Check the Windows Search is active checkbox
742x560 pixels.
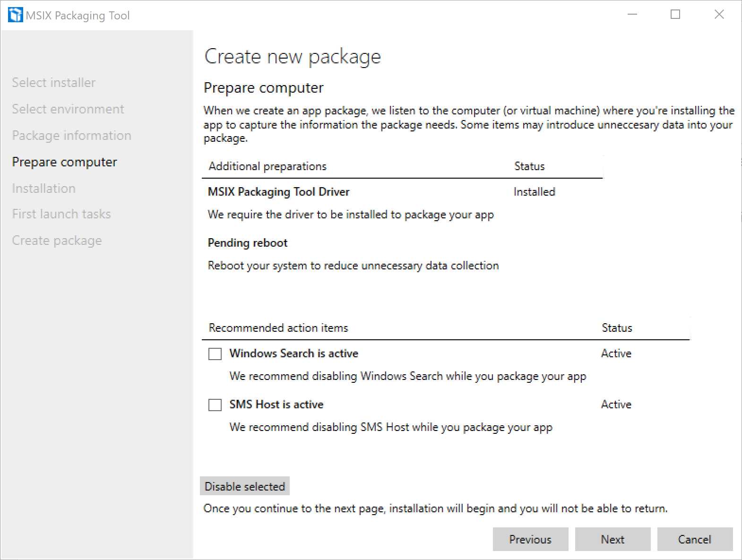pyautogui.click(x=215, y=354)
